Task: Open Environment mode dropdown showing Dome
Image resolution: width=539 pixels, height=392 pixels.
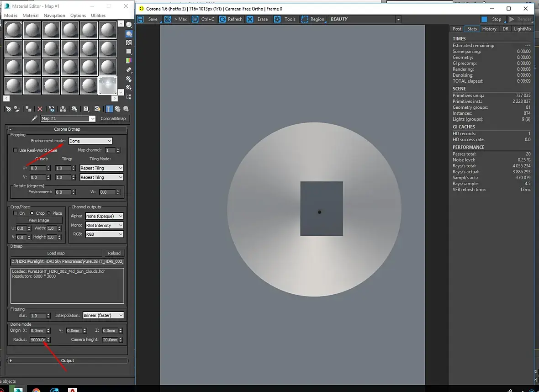Action: click(x=90, y=141)
